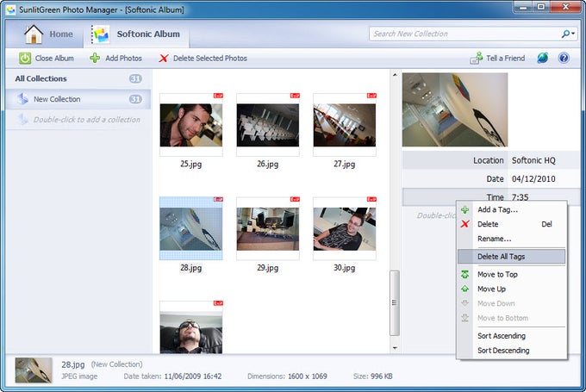Viewport: 586px width, 392px height.
Task: Choose Rename... from the context menu
Action: click(511, 239)
